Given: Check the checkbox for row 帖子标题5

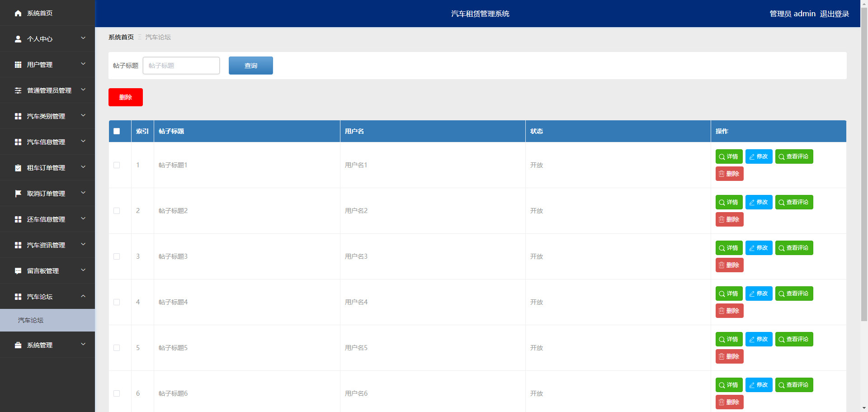Looking at the screenshot, I should [x=117, y=348].
